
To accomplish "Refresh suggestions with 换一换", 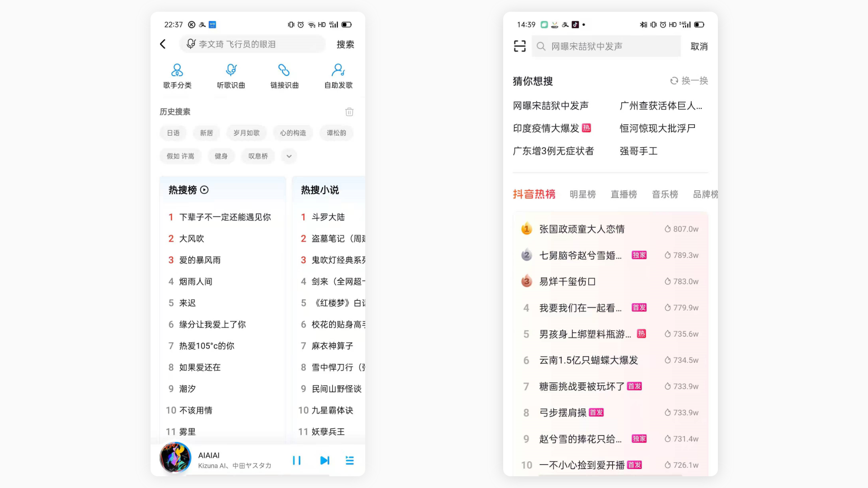I will (x=689, y=81).
